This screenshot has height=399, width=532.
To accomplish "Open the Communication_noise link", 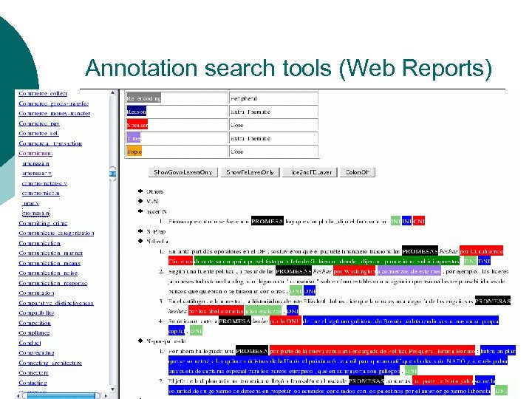I will coord(48,273).
